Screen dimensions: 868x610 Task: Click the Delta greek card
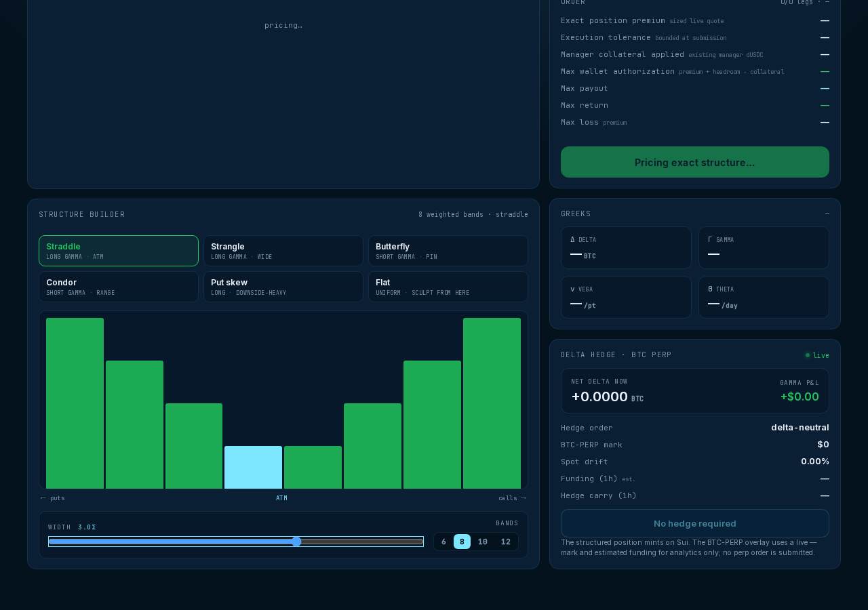coord(626,247)
